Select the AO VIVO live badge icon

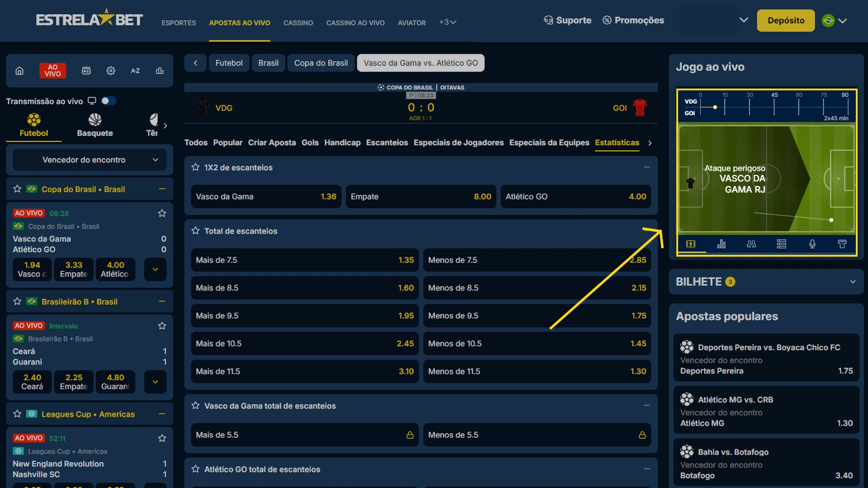53,71
